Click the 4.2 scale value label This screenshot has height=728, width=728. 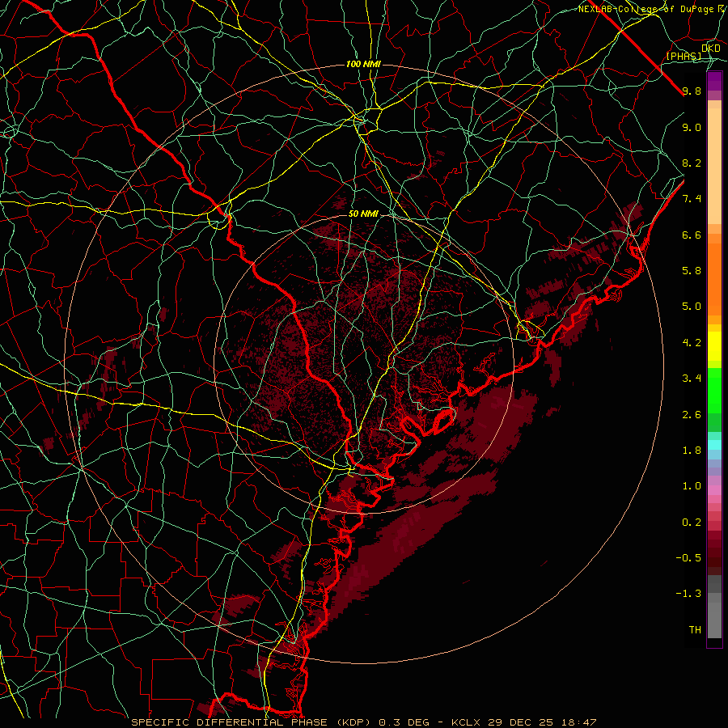[692, 343]
